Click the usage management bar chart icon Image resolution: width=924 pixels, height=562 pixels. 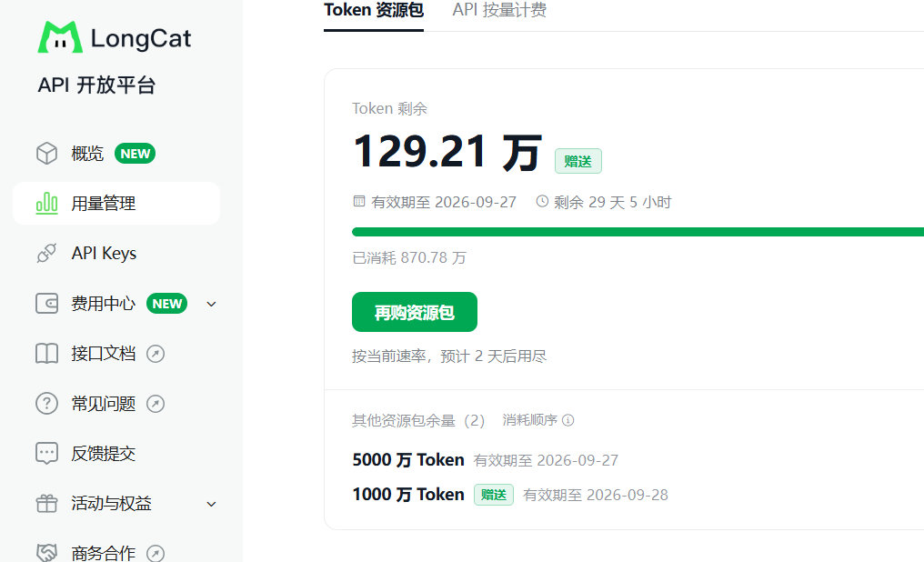pos(46,203)
